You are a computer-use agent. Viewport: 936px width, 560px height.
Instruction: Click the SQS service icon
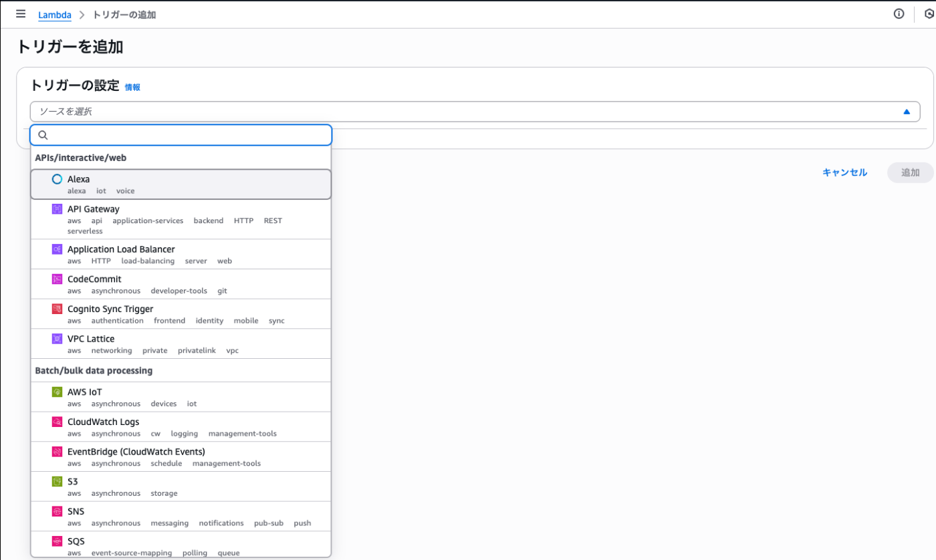(57, 541)
